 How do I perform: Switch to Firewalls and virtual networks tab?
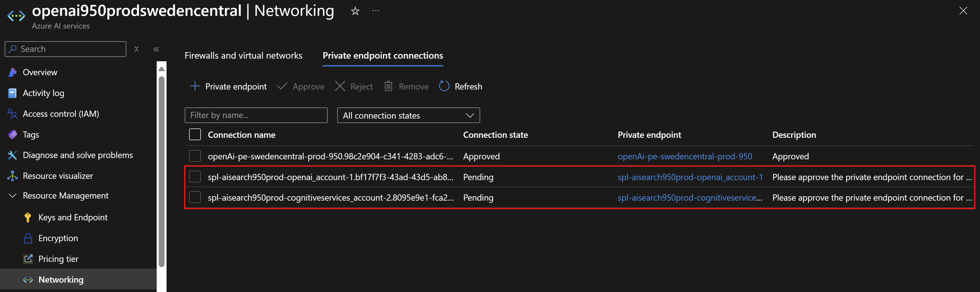pos(243,56)
